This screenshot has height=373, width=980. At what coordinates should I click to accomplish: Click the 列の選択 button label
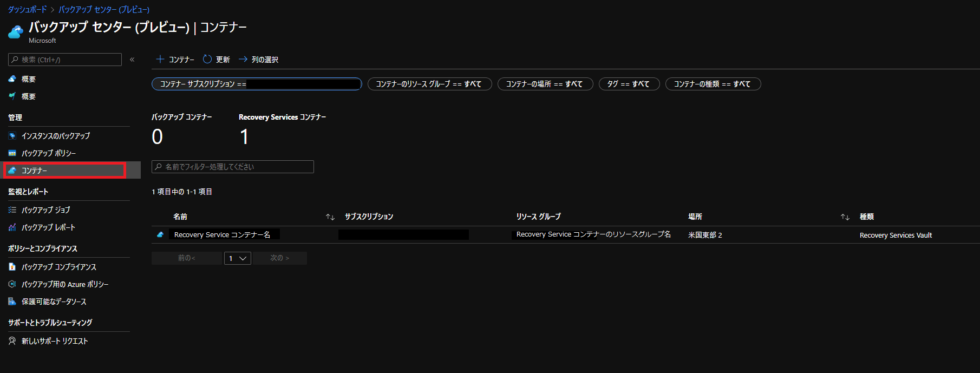coord(265,60)
